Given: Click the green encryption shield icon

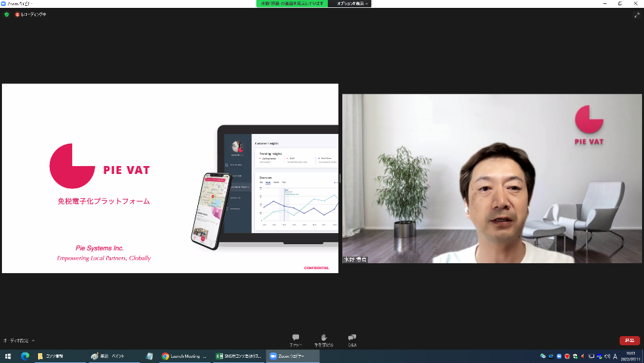Looking at the screenshot, I should (7, 14).
